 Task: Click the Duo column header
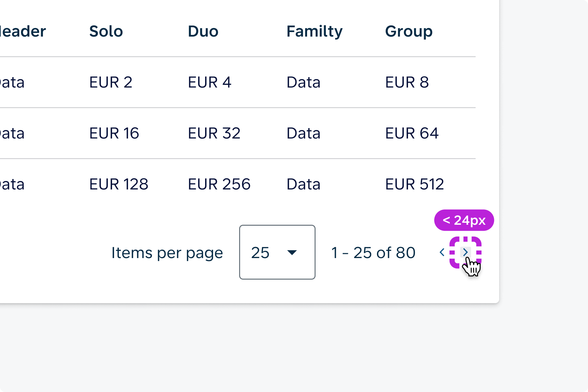click(203, 31)
